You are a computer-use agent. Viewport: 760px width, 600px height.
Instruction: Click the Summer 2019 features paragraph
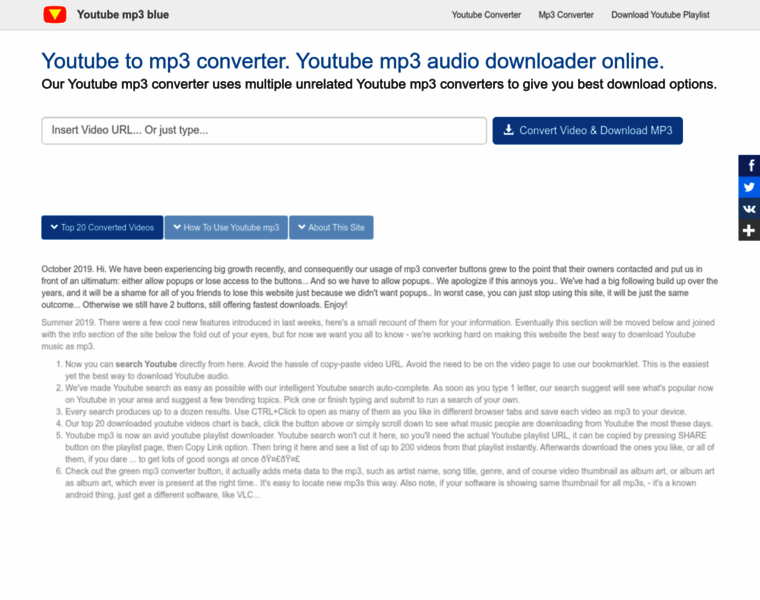378,334
